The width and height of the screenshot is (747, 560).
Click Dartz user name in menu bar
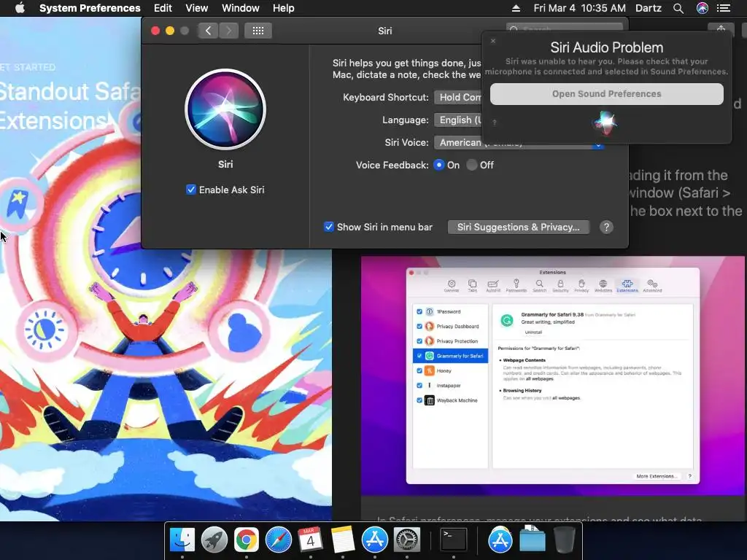click(649, 8)
